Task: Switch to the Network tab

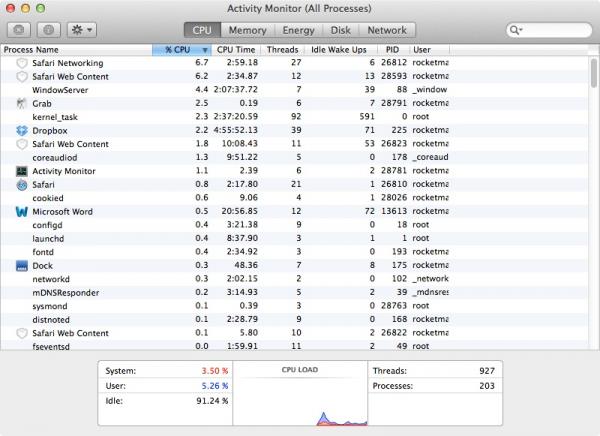Action: 387,30
